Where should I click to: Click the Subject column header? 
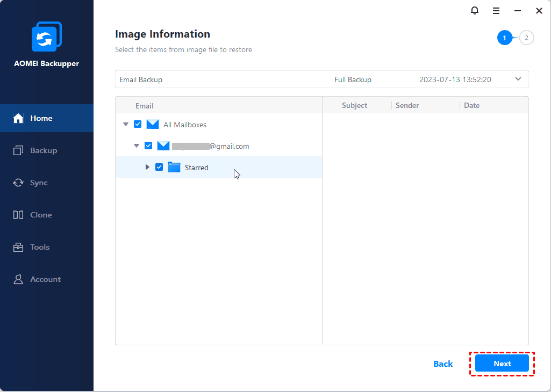354,105
